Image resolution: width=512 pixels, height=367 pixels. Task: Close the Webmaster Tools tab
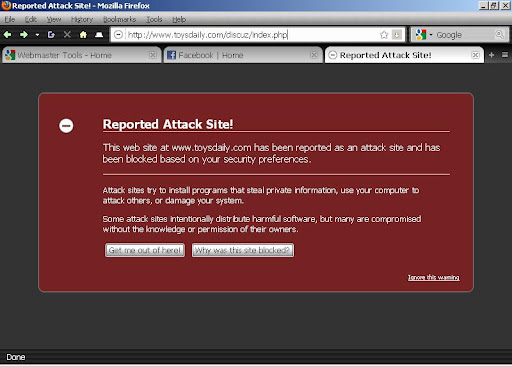click(153, 55)
